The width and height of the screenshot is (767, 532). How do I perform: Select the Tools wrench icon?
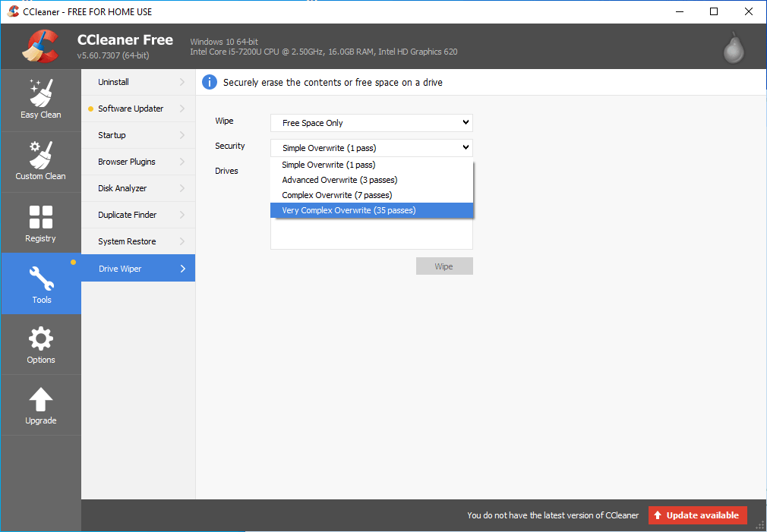(41, 279)
